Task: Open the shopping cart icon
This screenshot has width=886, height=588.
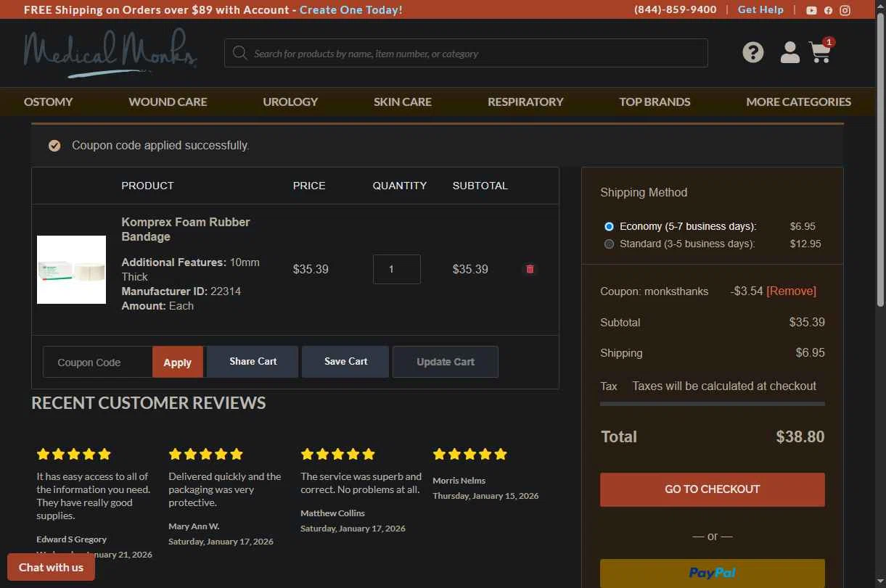Action: click(x=821, y=51)
